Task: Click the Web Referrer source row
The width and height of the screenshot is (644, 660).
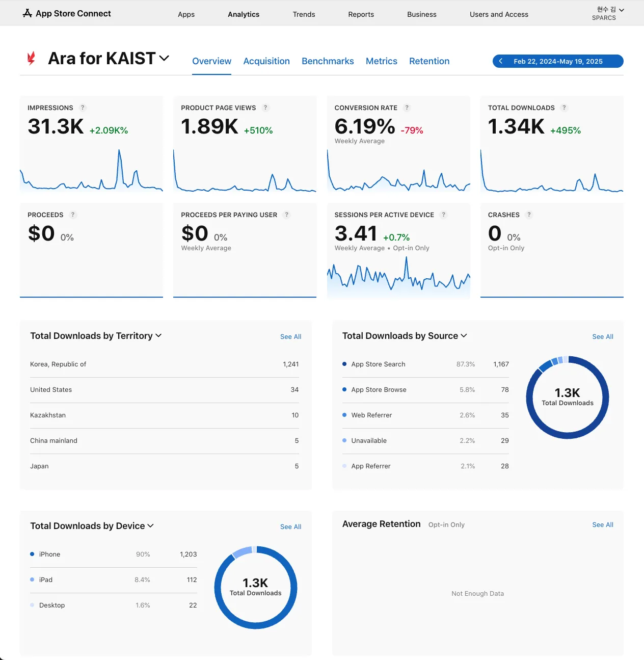Action: (425, 415)
